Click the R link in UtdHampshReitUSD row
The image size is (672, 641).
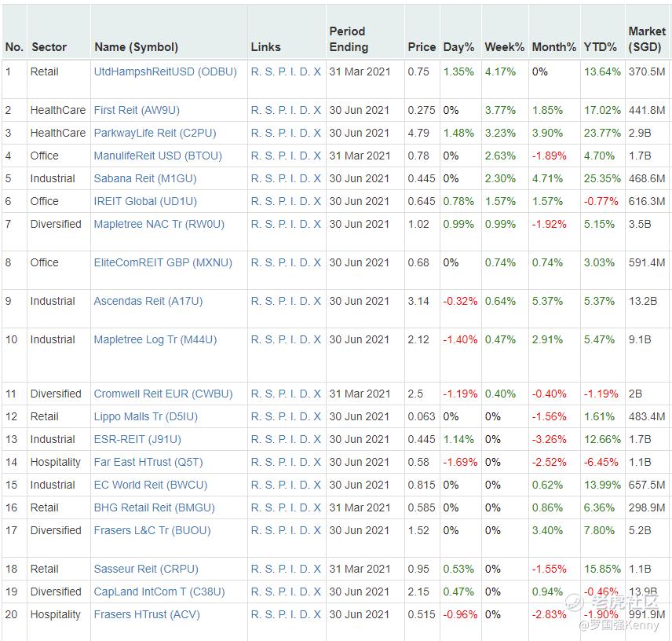[254, 71]
